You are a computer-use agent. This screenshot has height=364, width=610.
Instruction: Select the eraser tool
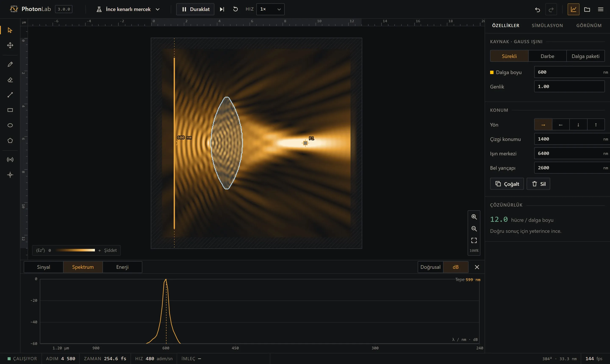[10, 80]
